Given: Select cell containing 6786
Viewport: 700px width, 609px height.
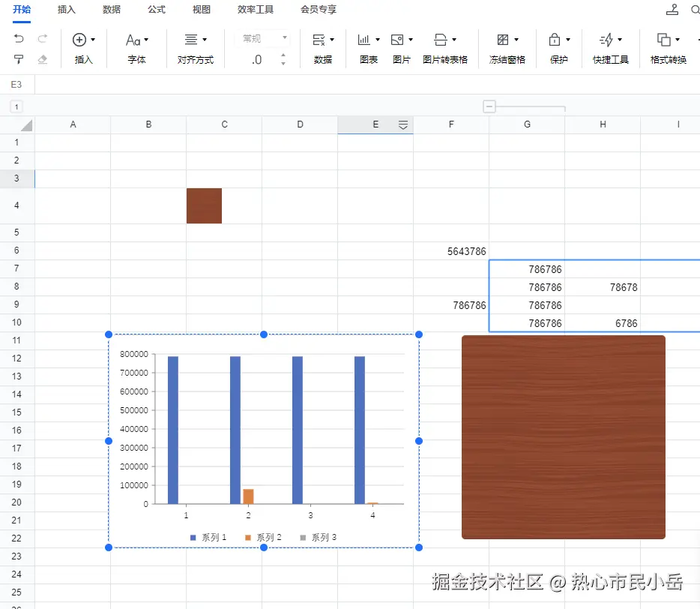Looking at the screenshot, I should 603,323.
